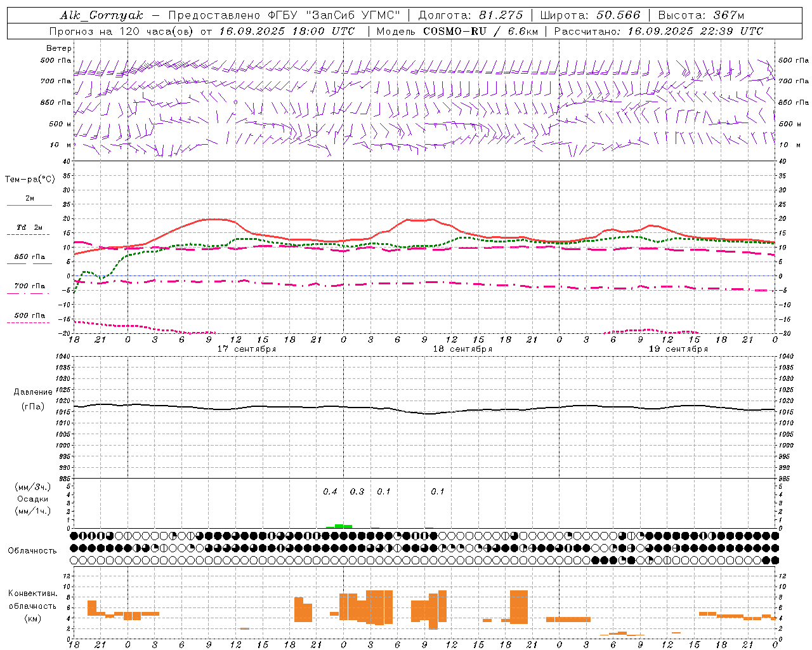The height and width of the screenshot is (650, 812).
Task: Click the date label 18 сентября
Action: (462, 349)
